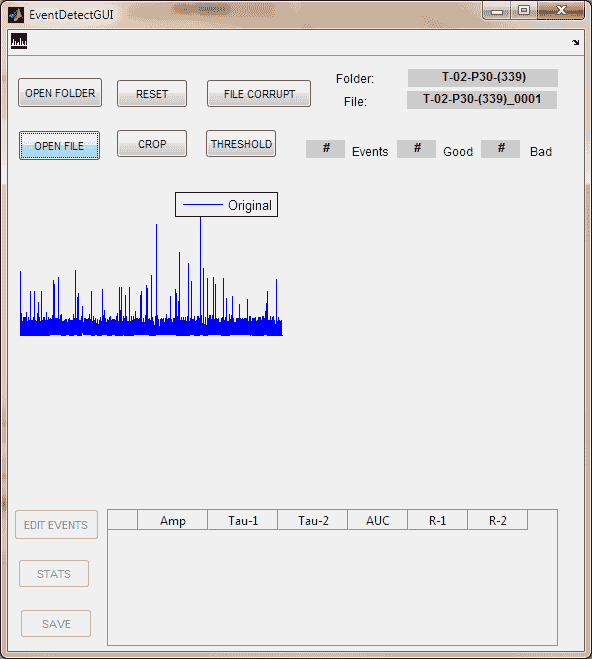Click the THRESHOLD button
Image resolution: width=592 pixels, height=659 pixels.
point(241,144)
